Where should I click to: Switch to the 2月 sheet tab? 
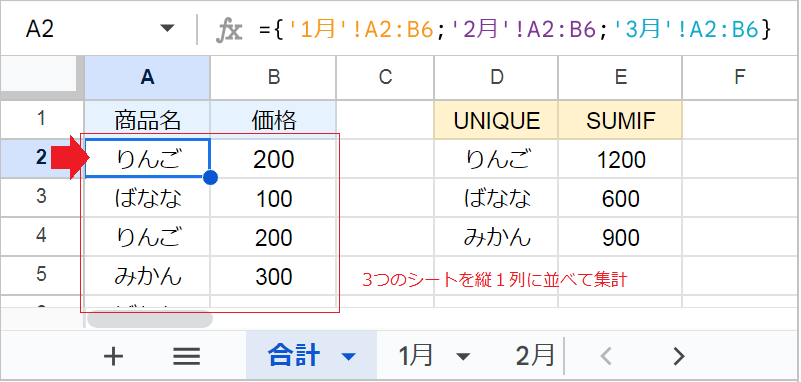(535, 355)
